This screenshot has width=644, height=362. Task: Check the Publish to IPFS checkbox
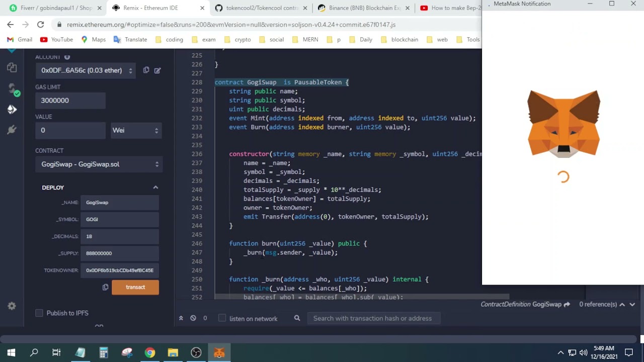[x=39, y=313]
